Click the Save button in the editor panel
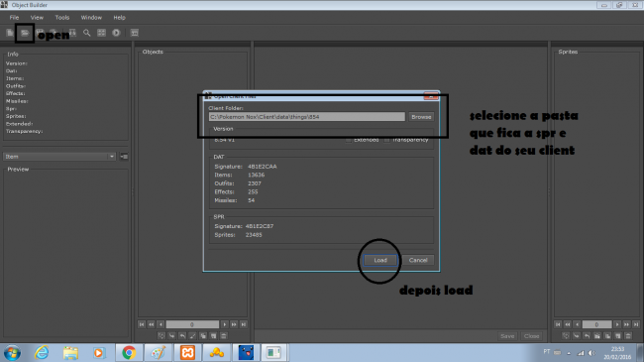 tap(507, 336)
